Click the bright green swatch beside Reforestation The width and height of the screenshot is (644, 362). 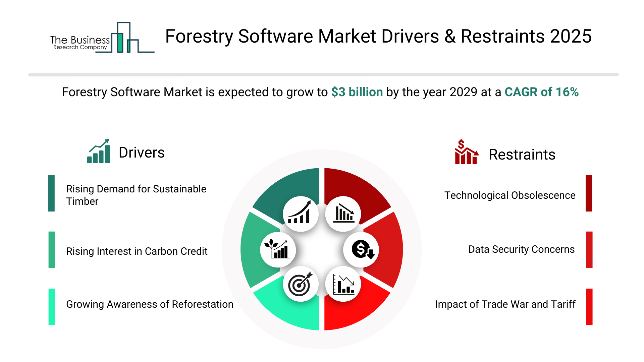[52, 307]
